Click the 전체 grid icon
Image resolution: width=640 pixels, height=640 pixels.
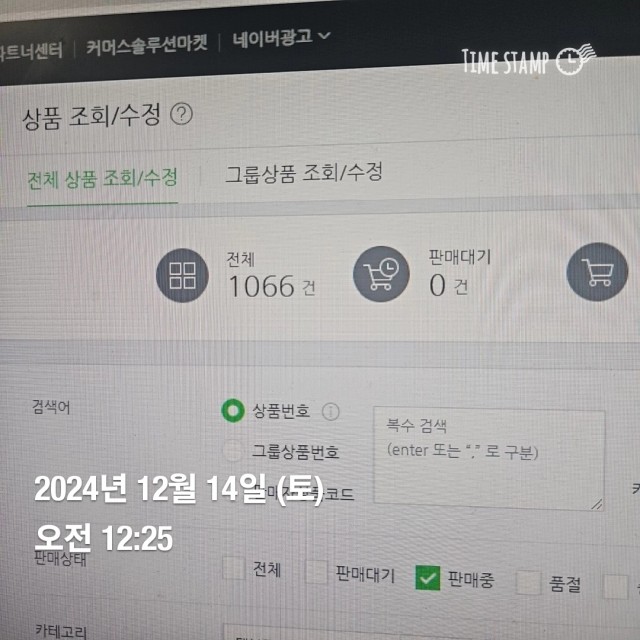click(182, 276)
